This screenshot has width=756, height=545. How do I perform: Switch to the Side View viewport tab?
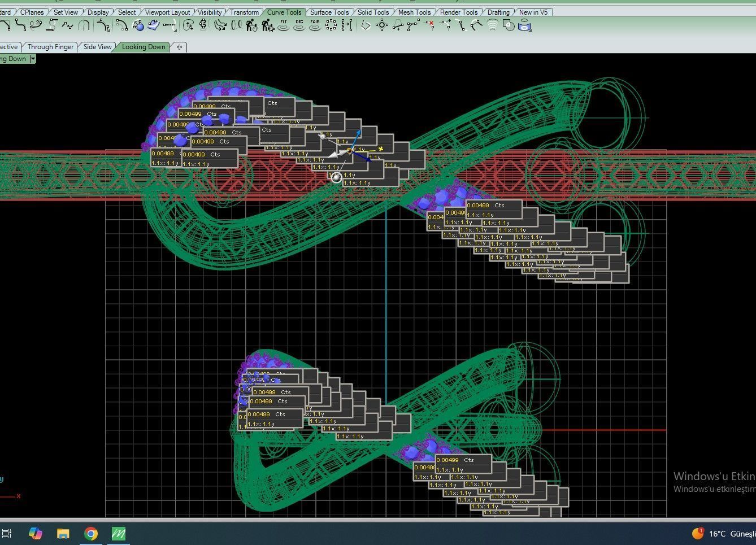point(97,47)
